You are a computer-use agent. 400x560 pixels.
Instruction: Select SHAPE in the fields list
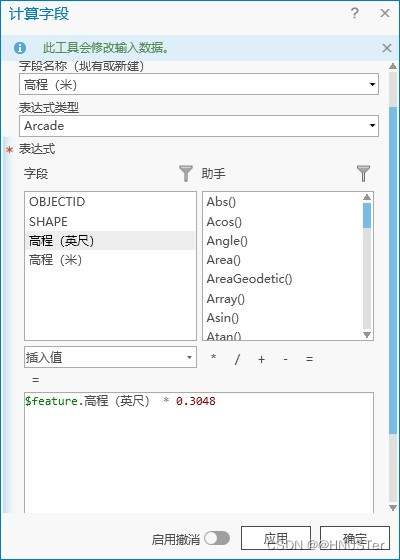(x=110, y=221)
